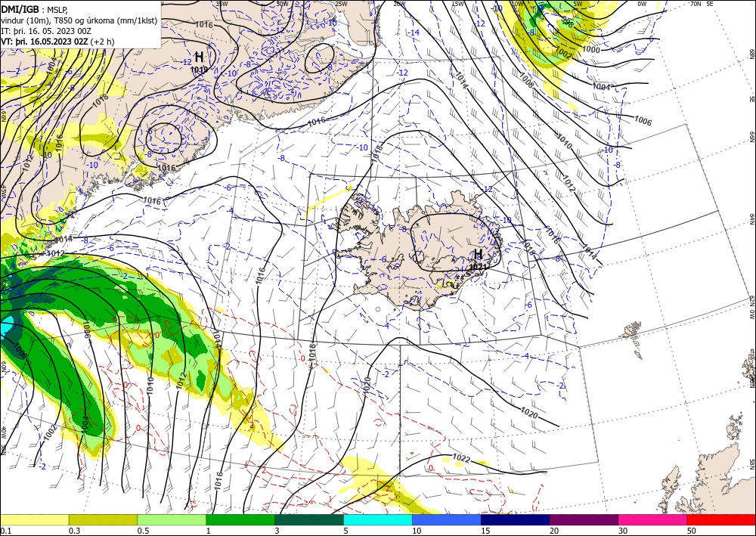This screenshot has width=756, height=536.
Task: Click the '5W' longitude label at top
Action: pyautogui.click(x=578, y=4)
